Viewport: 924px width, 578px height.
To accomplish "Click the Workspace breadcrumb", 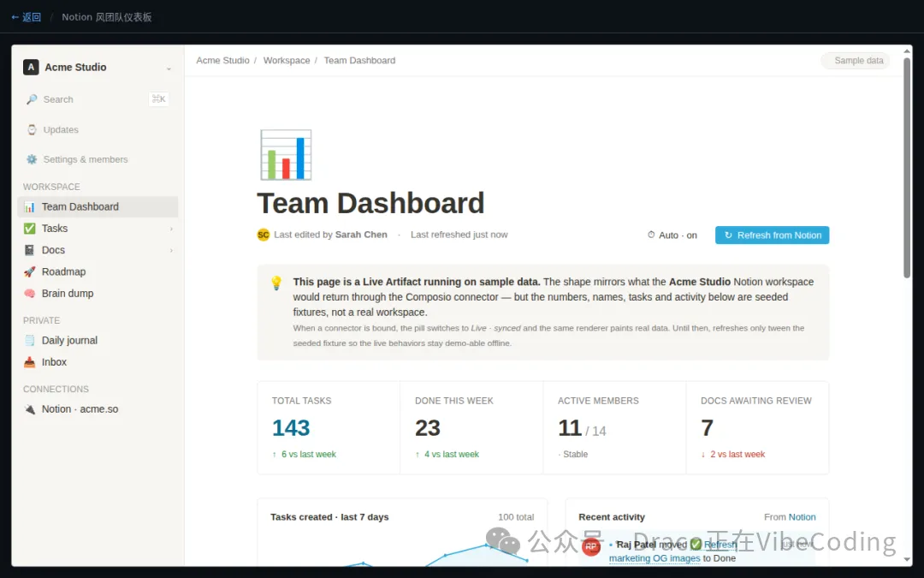I will point(287,60).
